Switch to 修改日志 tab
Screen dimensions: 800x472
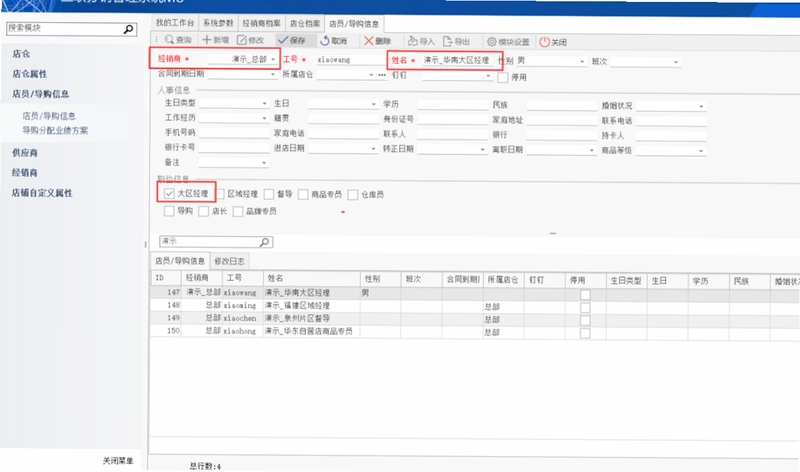pos(229,261)
